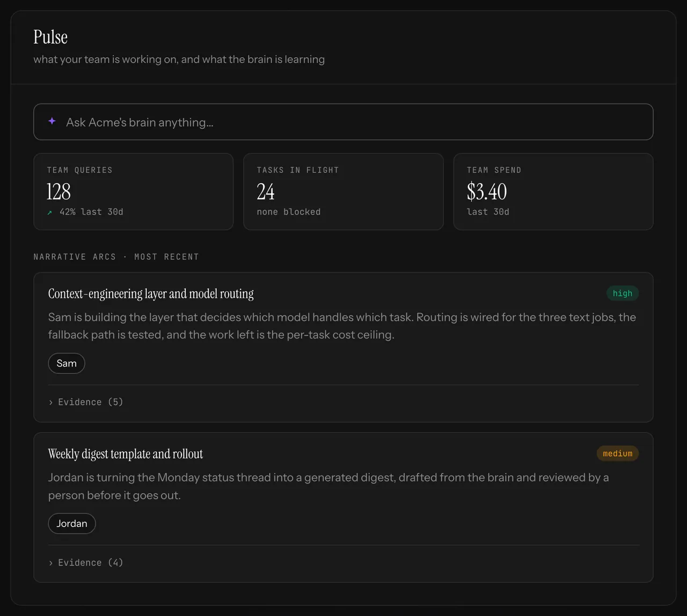687x616 pixels.
Task: Click the '42% last 30d' trend text
Action: [91, 212]
